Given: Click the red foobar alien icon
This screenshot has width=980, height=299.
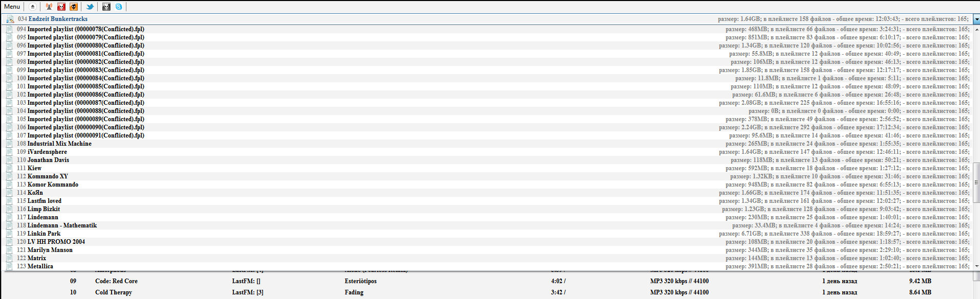Looking at the screenshot, I should tap(61, 7).
